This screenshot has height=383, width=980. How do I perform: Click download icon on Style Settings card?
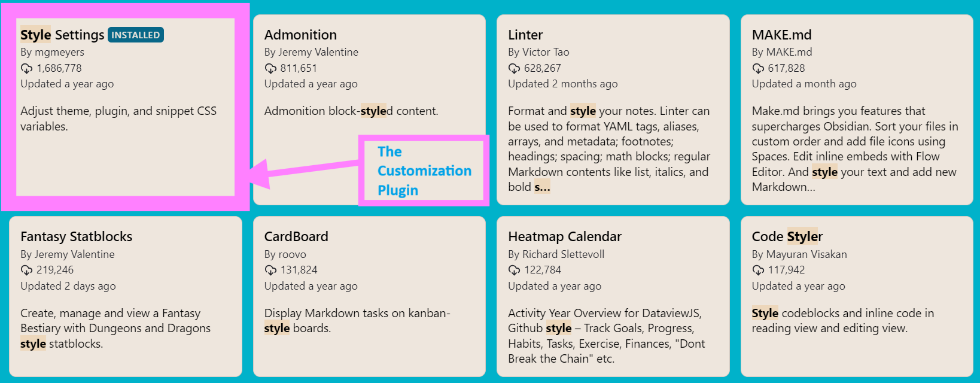click(x=27, y=69)
